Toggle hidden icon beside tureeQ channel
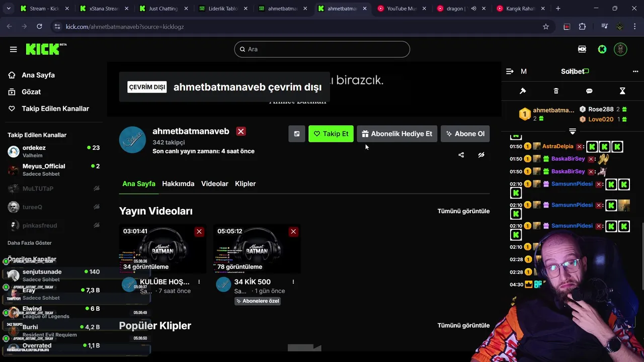 click(97, 207)
